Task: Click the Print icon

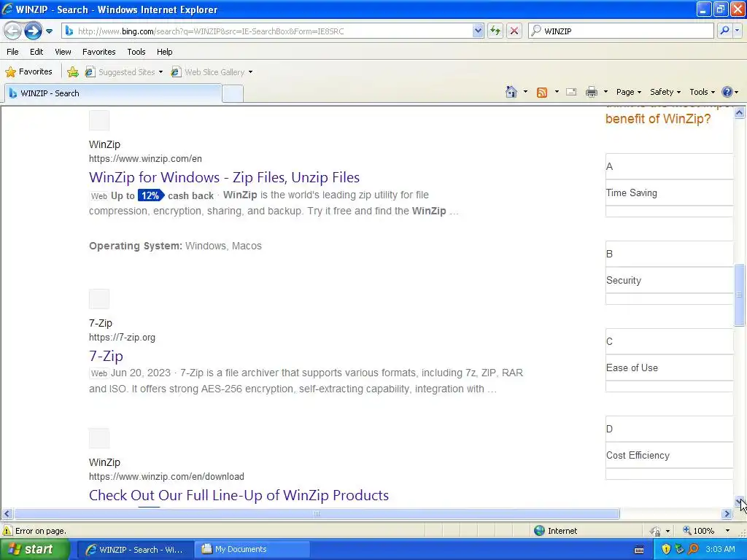Action: click(x=591, y=92)
